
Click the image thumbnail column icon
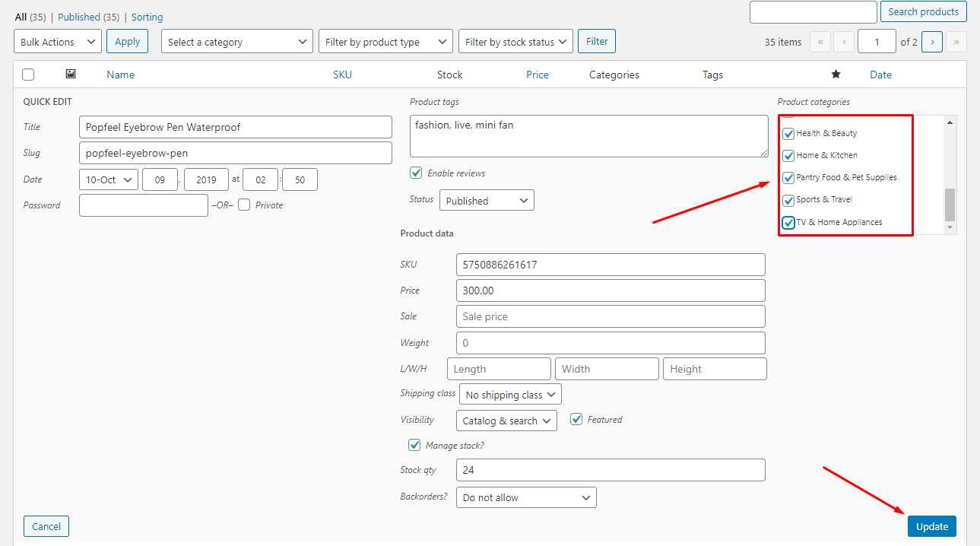(71, 74)
